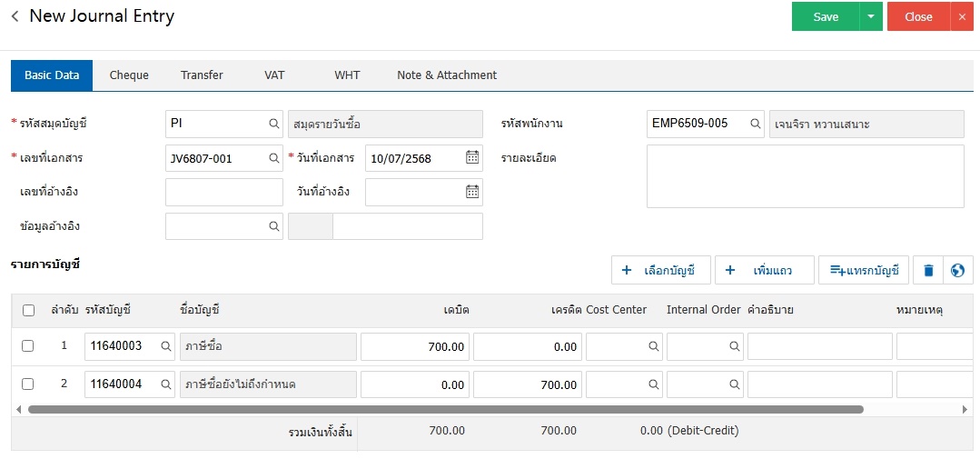The image size is (980, 459).
Task: Open the Note & Attachment tab
Action: (x=447, y=75)
